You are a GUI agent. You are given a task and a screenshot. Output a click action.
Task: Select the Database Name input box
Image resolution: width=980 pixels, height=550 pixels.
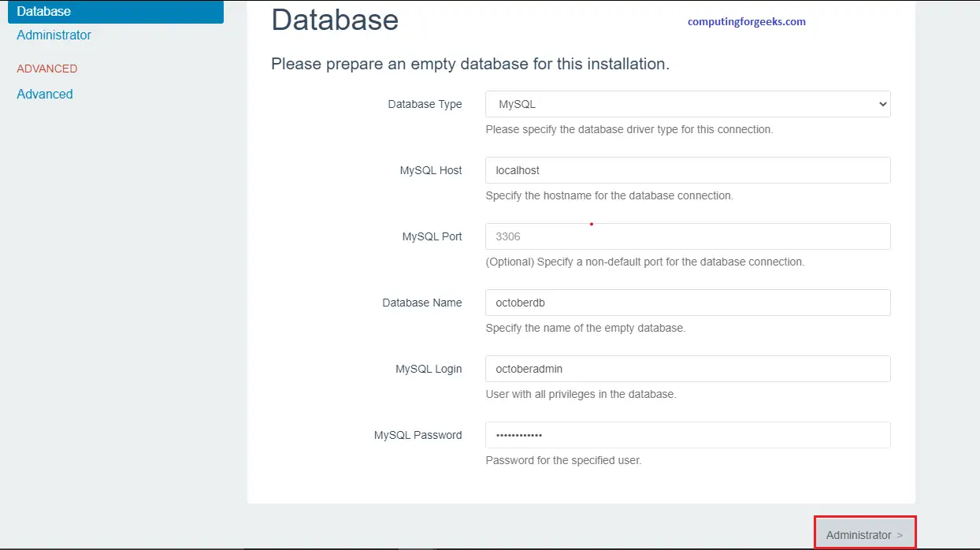click(687, 303)
